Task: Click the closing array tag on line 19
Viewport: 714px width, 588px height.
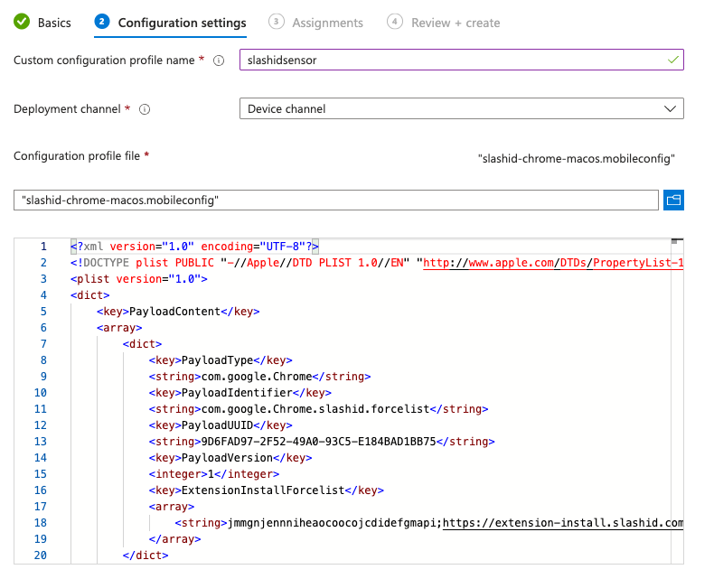Action: (x=174, y=539)
